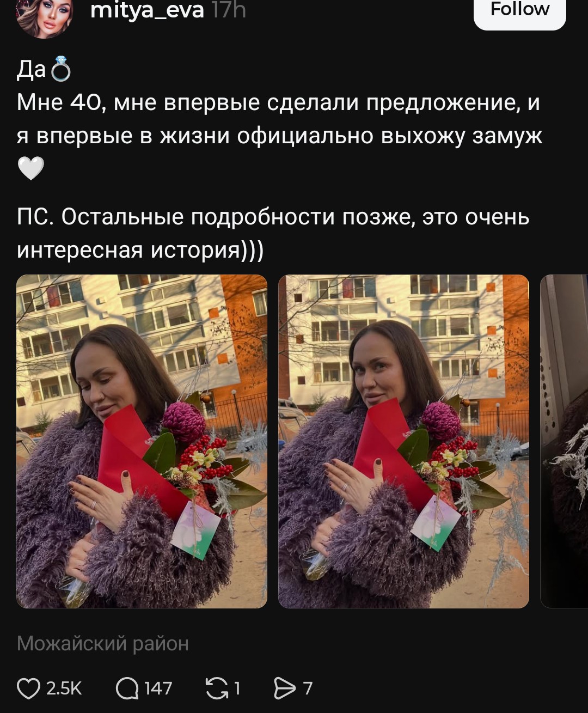
Task: Click the repost count 1
Action: (237, 688)
